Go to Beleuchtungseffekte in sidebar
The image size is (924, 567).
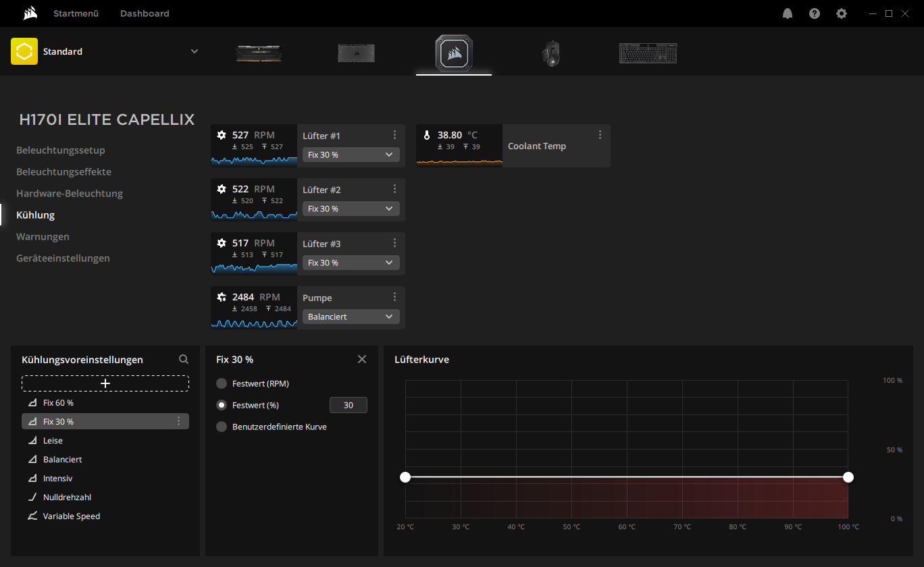coord(63,171)
